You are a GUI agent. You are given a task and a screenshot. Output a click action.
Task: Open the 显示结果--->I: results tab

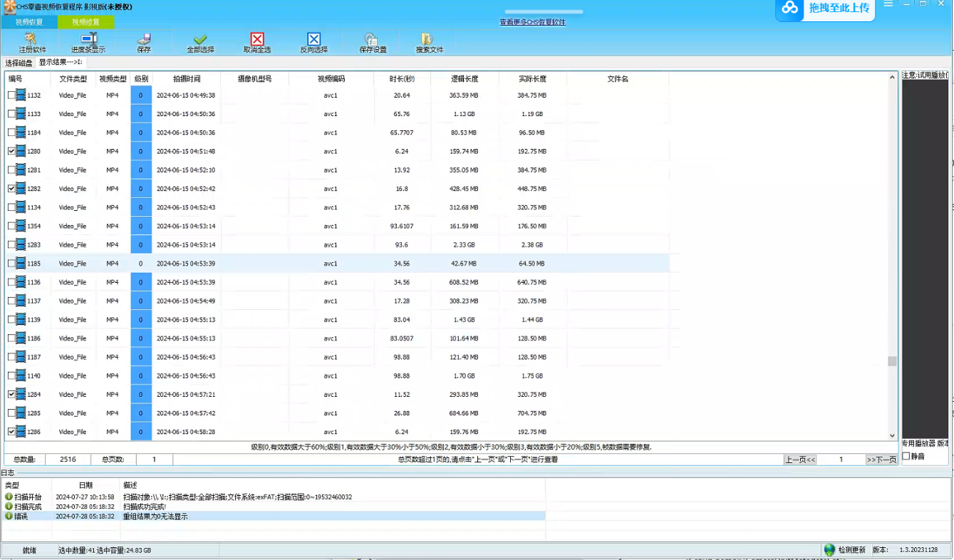click(x=60, y=63)
